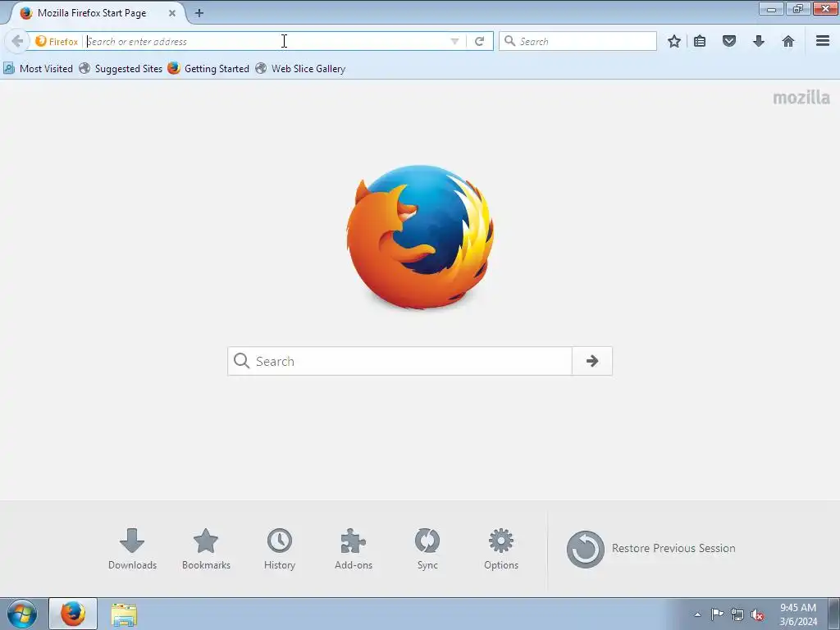Open Options from start page
Screen dimensions: 840x630
(501, 549)
